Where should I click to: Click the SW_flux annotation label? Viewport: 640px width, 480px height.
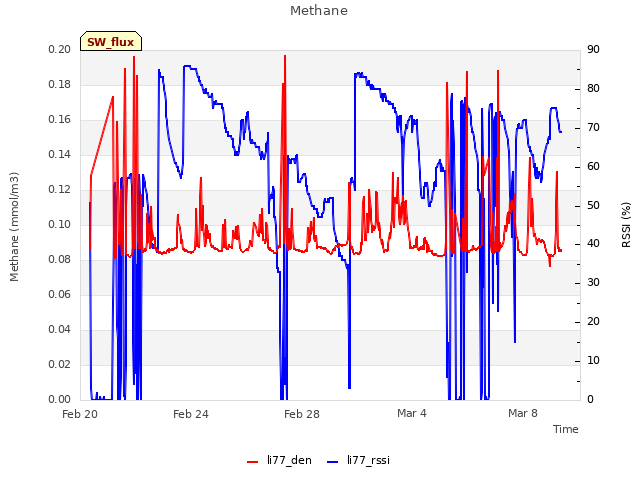click(x=111, y=42)
